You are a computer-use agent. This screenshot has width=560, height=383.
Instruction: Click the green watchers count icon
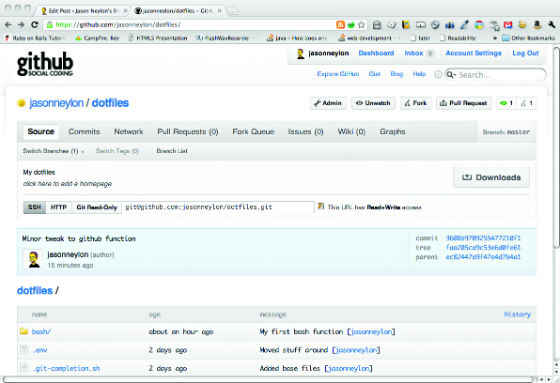503,103
